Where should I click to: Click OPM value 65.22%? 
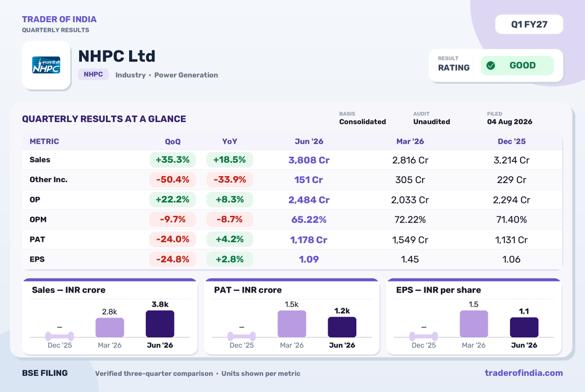(x=309, y=220)
